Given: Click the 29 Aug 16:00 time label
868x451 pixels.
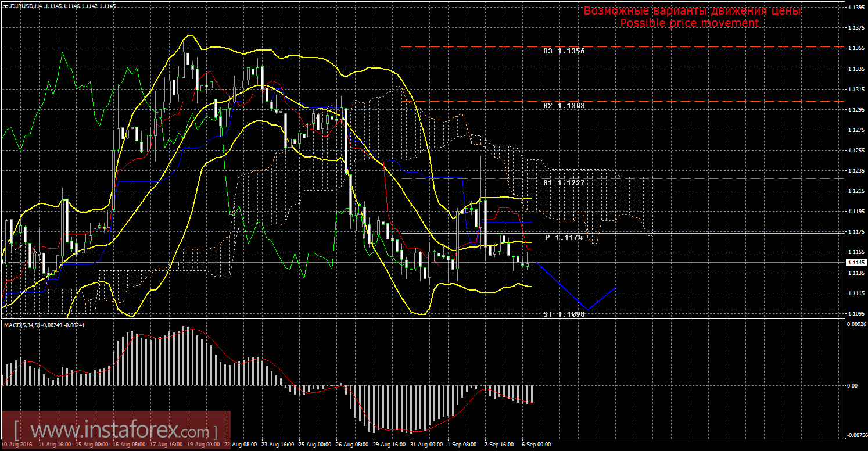Looking at the screenshot, I should click(x=389, y=445).
